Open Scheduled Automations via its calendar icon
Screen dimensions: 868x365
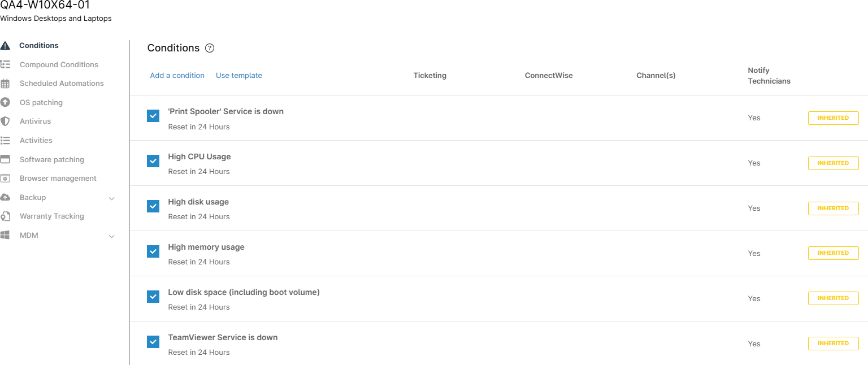5,84
